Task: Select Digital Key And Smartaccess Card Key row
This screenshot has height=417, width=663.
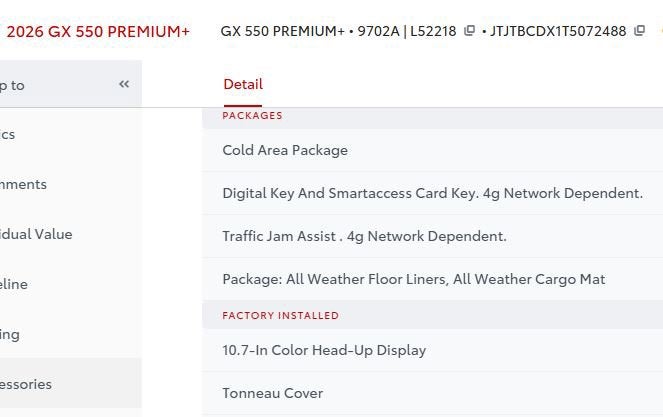Action: tap(432, 193)
